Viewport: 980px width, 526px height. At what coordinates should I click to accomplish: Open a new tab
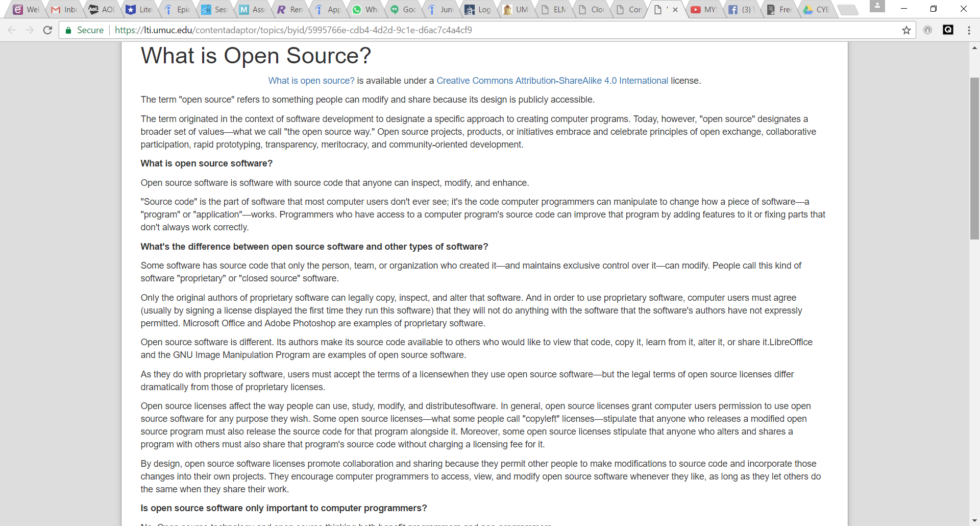(848, 10)
